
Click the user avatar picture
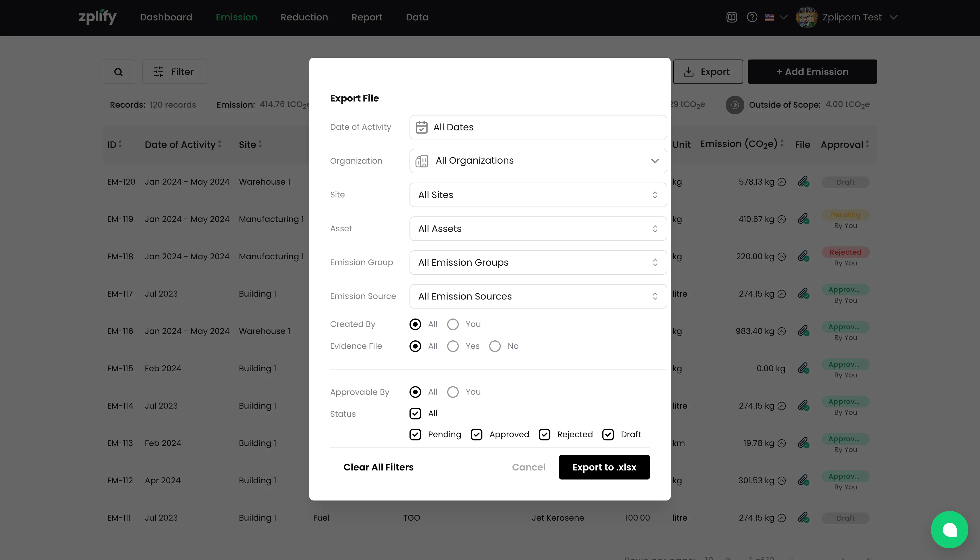tap(806, 17)
